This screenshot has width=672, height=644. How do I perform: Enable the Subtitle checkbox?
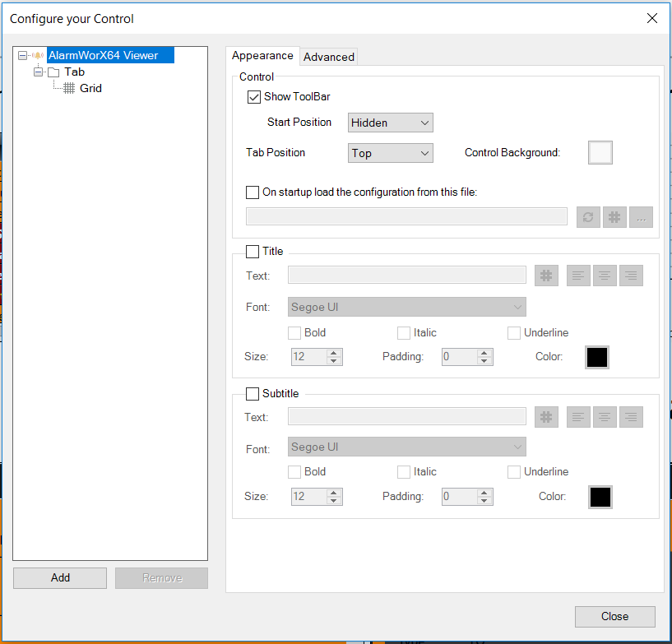(x=253, y=394)
